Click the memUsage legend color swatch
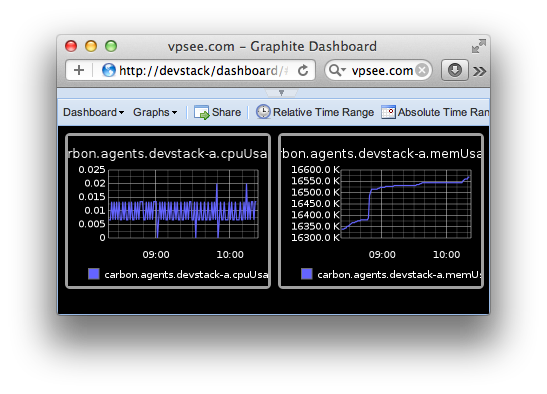This screenshot has width=547, height=394. (307, 274)
